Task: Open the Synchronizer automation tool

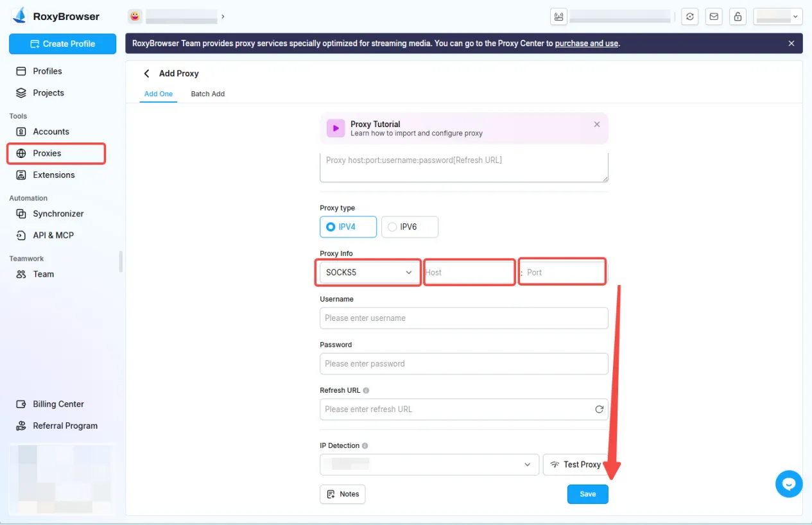Action: [58, 213]
